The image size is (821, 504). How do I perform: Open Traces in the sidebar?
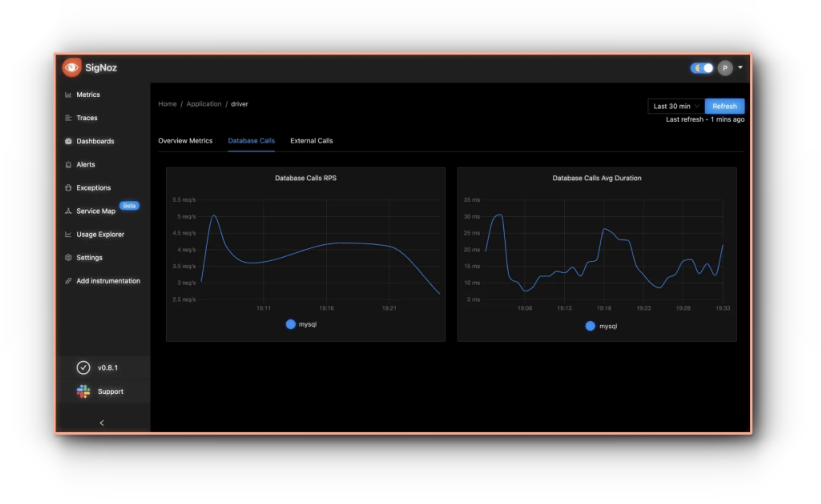pyautogui.click(x=87, y=118)
